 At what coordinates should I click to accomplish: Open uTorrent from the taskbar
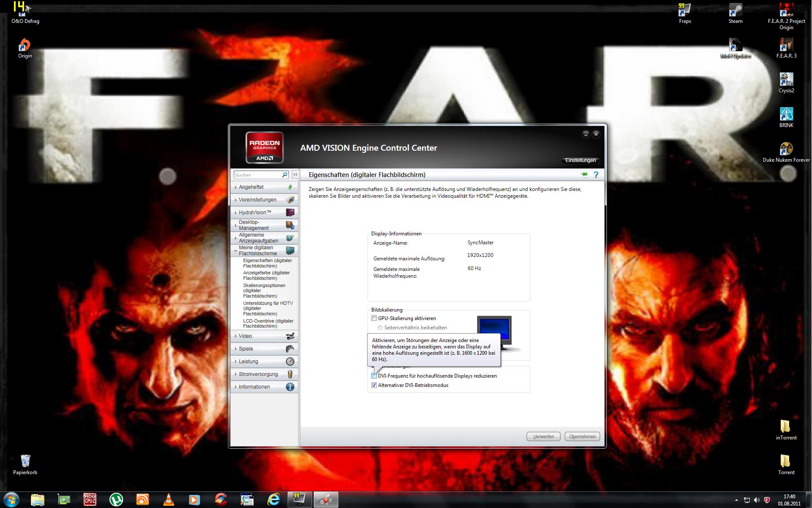tap(116, 500)
